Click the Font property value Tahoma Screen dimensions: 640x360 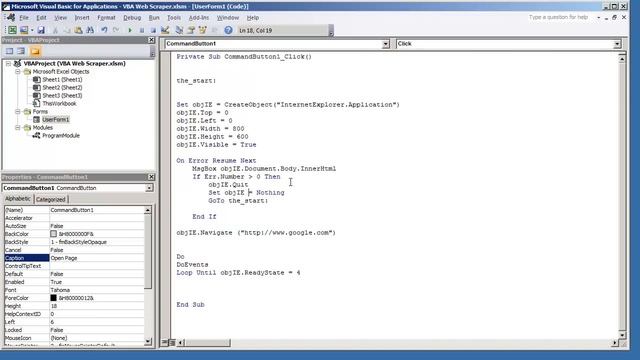click(x=60, y=290)
